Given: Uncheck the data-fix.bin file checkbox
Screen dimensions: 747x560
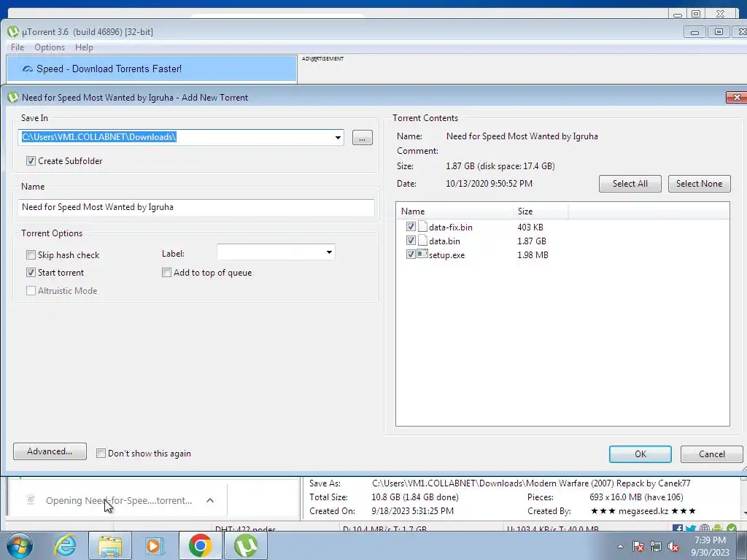Looking at the screenshot, I should 411,227.
